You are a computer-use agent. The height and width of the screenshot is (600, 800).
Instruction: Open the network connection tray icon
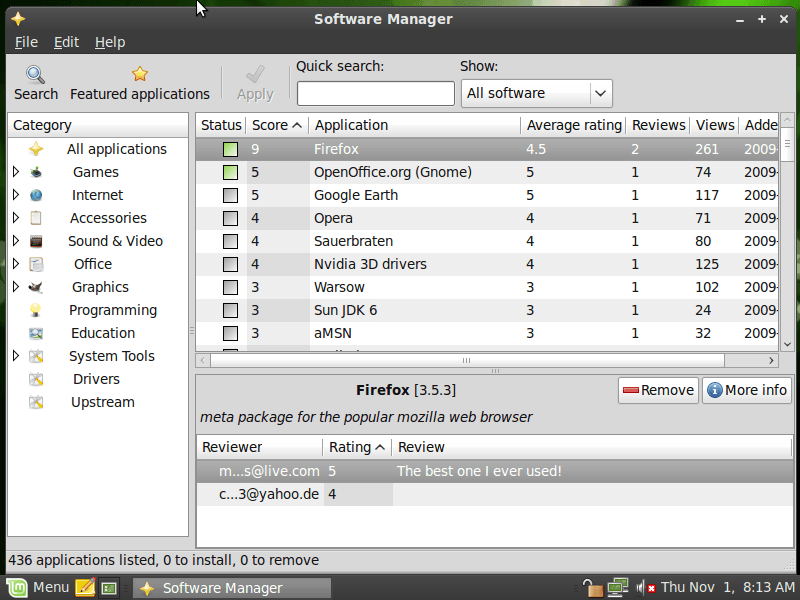click(617, 588)
